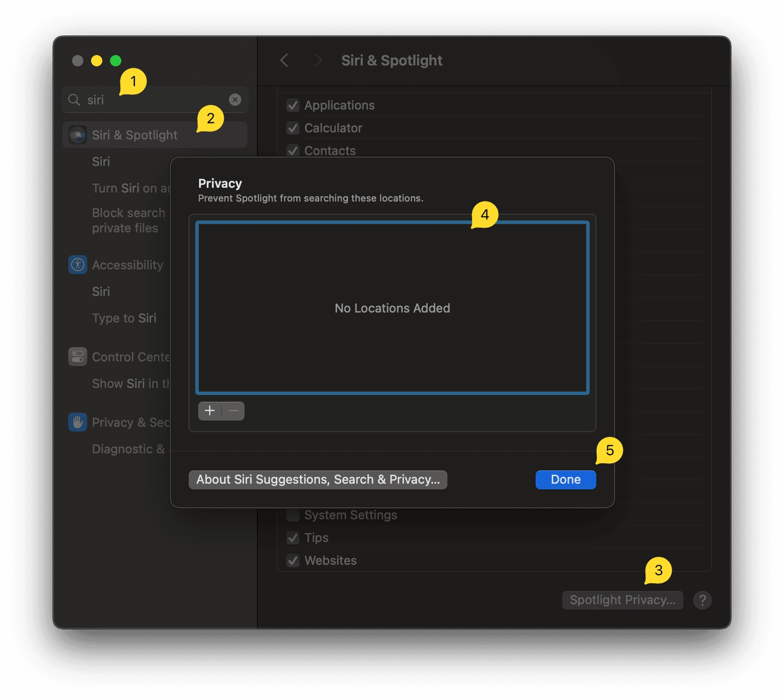784x699 pixels.
Task: Click the Privacy & Security hand icon
Action: [77, 422]
